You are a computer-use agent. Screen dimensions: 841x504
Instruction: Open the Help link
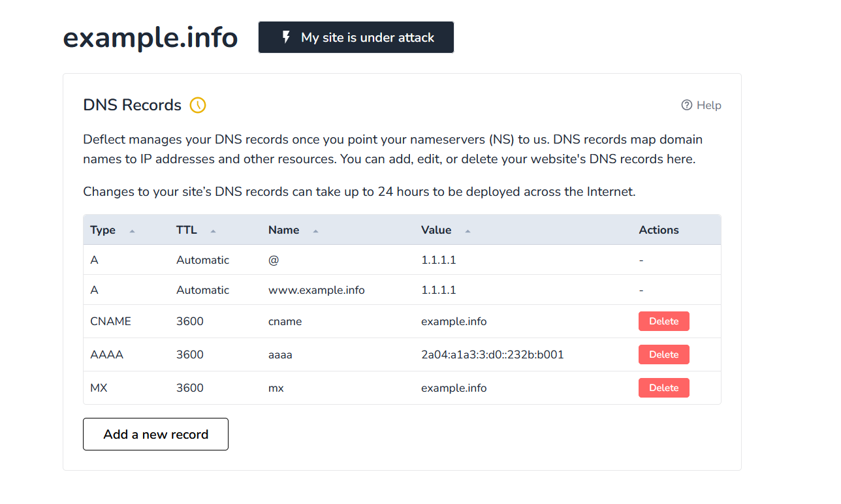pyautogui.click(x=701, y=105)
